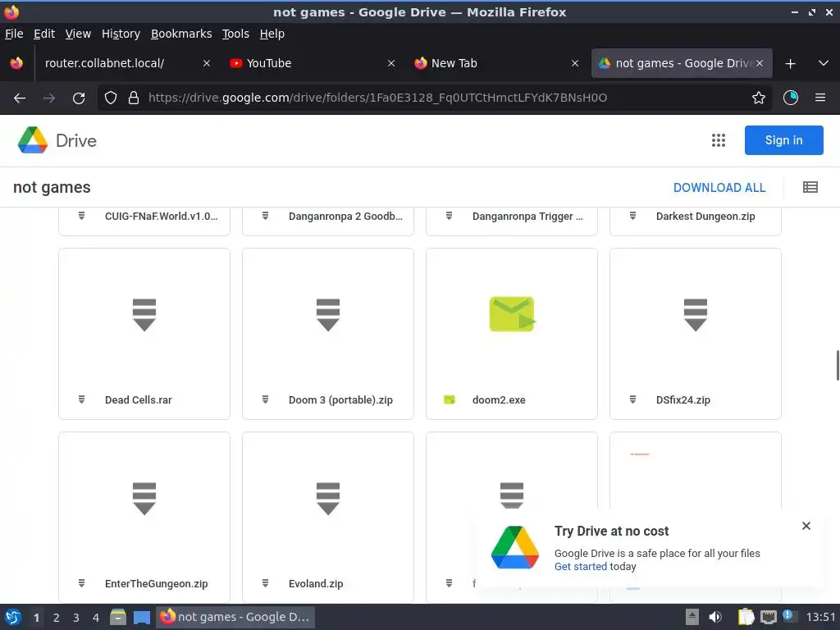Viewport: 840px width, 630px height.
Task: Open Doom 3 (portable).zip thumbnail
Action: tap(328, 315)
